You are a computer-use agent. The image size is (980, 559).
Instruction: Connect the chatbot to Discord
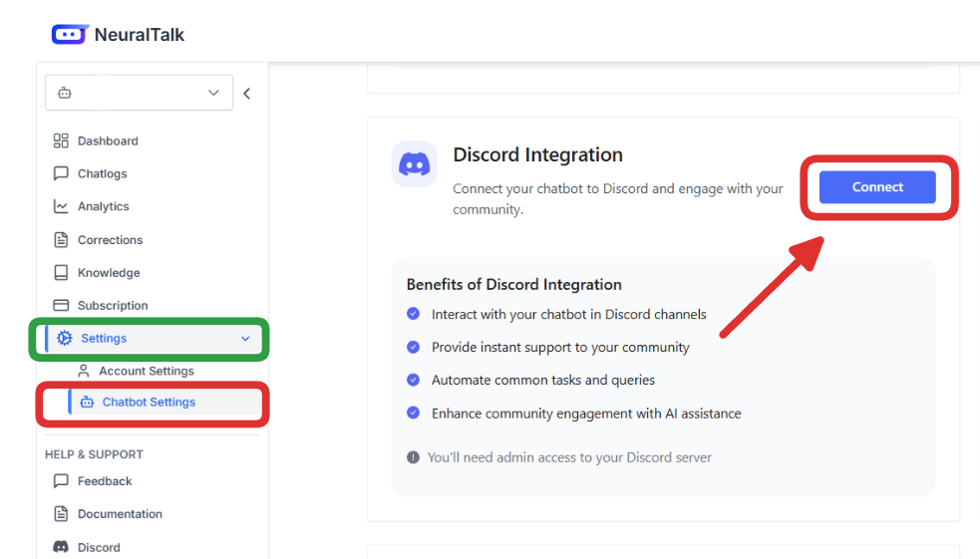[877, 186]
